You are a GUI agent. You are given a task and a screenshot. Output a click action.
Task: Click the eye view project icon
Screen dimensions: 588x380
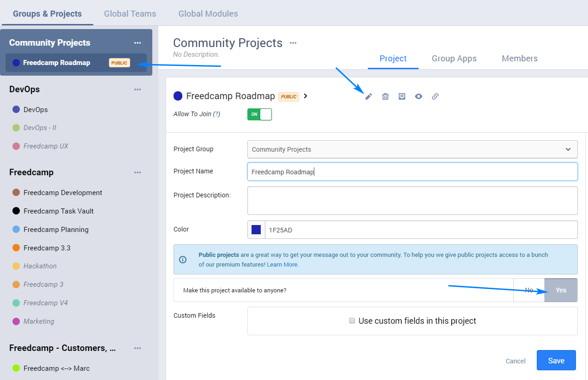coord(419,96)
